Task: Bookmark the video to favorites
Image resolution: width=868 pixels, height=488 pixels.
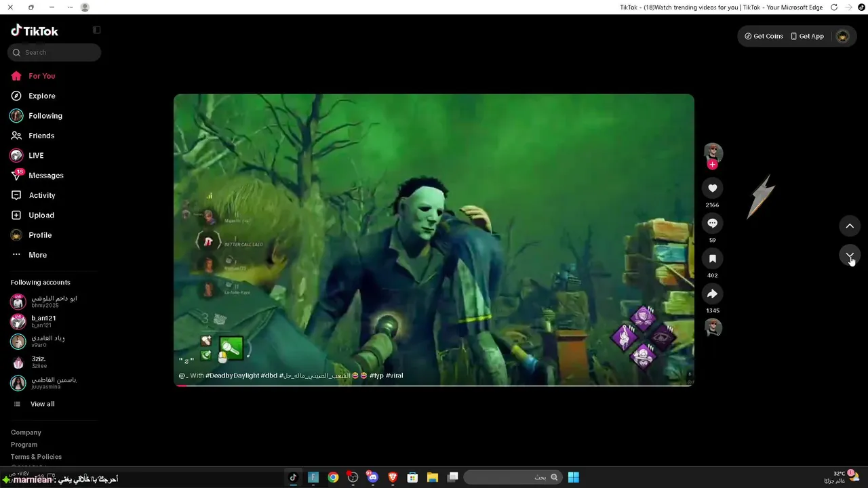Action: (x=712, y=258)
